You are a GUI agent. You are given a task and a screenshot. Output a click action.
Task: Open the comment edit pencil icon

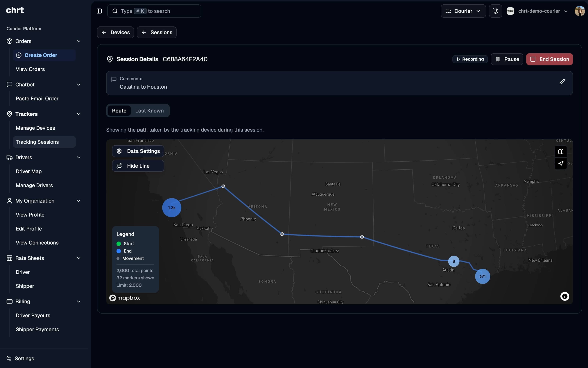point(562,81)
